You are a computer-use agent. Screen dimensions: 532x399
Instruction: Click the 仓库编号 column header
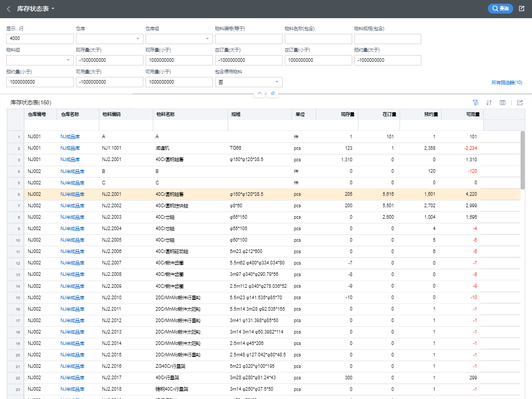(41, 114)
